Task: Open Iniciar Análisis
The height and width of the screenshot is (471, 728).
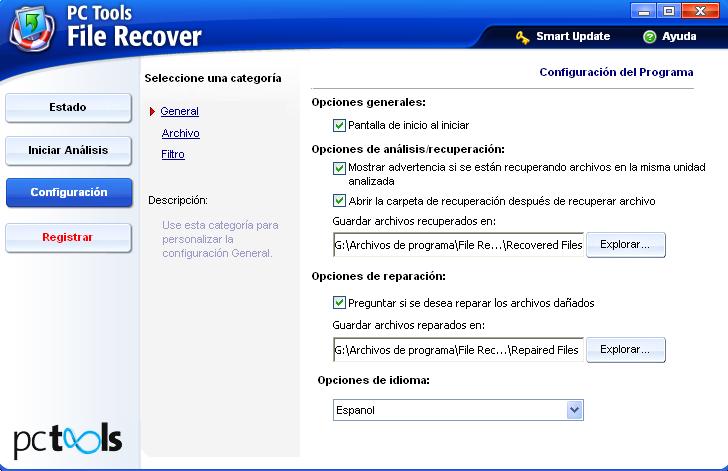Action: coord(68,150)
